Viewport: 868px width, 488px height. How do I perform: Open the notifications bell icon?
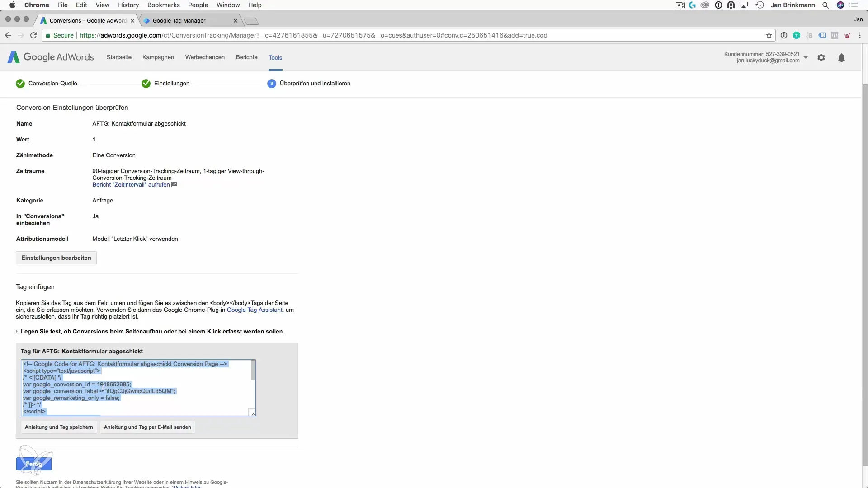tap(841, 58)
